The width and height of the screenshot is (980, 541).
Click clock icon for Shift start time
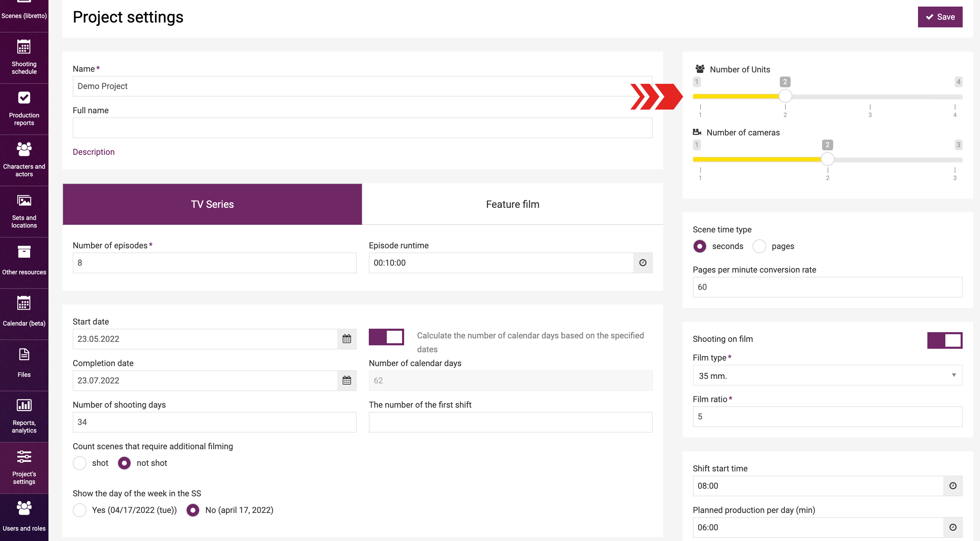(953, 486)
